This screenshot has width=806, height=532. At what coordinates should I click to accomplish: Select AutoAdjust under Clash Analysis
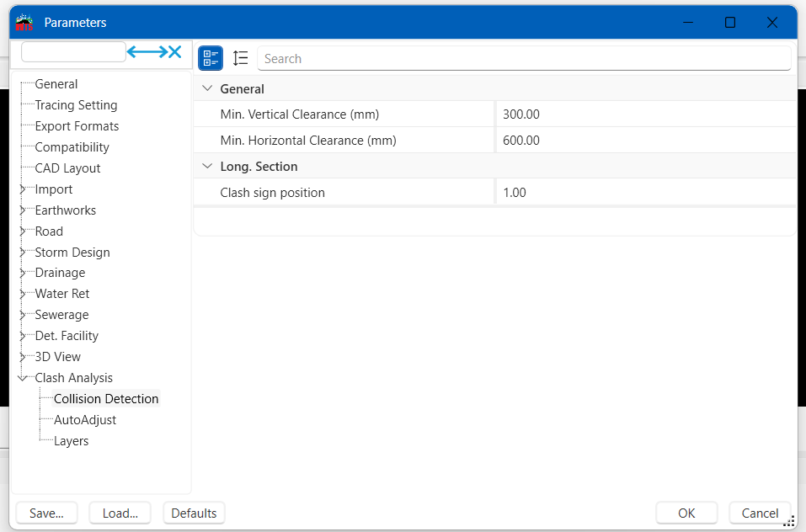(x=85, y=420)
